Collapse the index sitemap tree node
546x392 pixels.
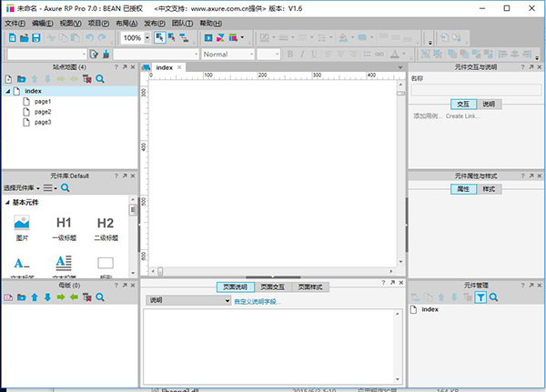[x=7, y=91]
